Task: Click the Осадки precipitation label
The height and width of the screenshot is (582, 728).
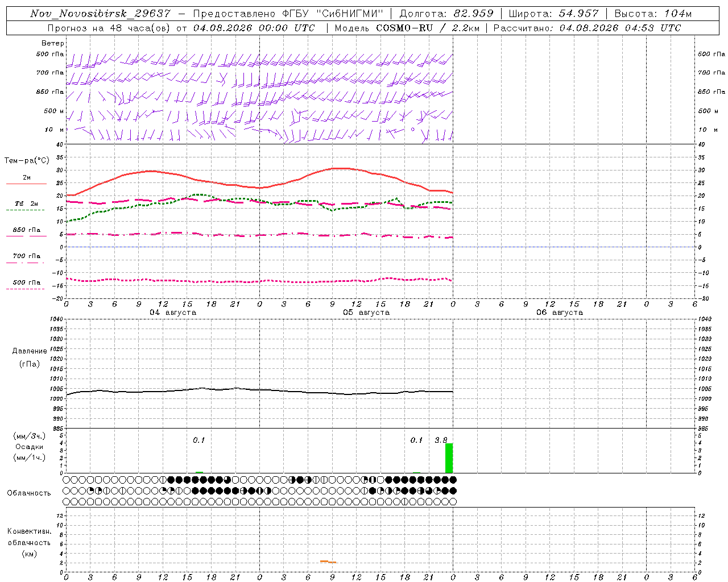Action: point(30,447)
